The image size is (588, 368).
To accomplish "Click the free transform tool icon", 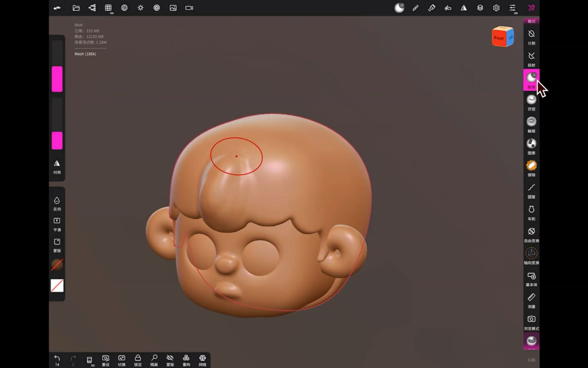I will pyautogui.click(x=531, y=231).
